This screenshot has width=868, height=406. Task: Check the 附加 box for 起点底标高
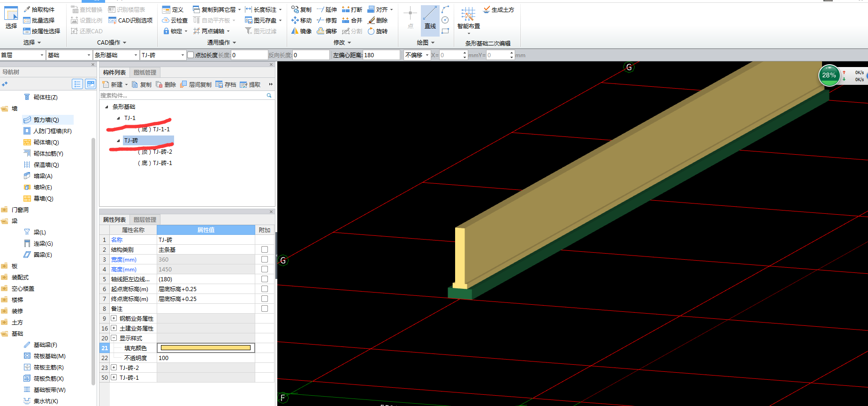(x=265, y=289)
